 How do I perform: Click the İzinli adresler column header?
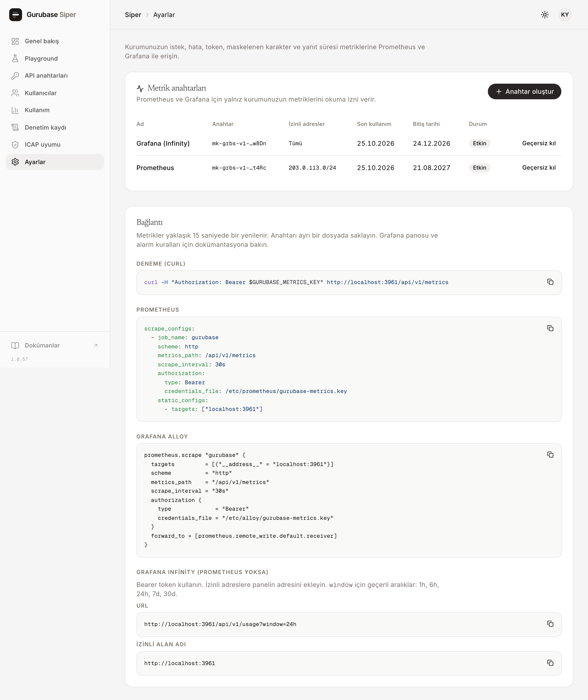pos(307,124)
